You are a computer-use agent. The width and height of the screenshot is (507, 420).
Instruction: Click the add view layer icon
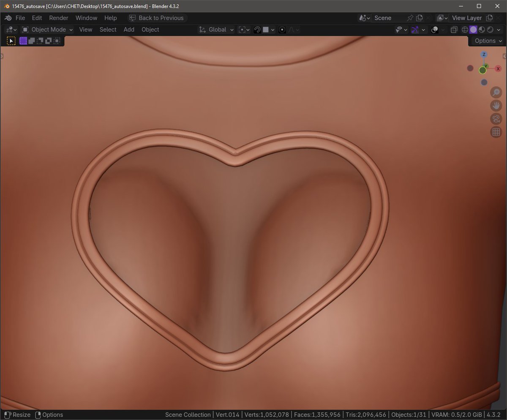click(x=489, y=18)
